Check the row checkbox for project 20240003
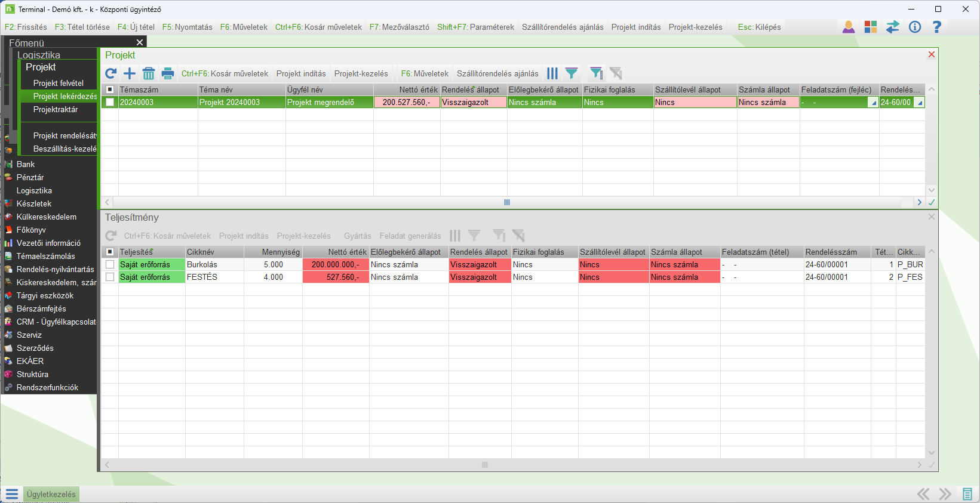Image resolution: width=980 pixels, height=503 pixels. pyautogui.click(x=110, y=102)
